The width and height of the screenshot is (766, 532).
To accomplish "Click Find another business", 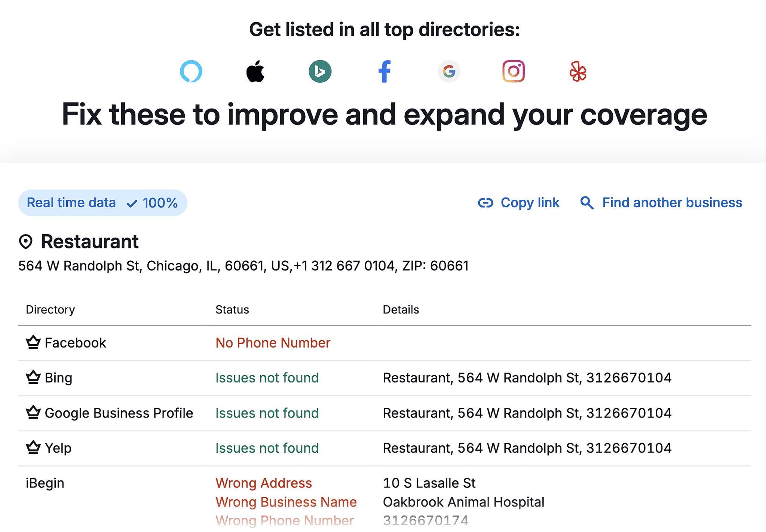I will coord(671,203).
